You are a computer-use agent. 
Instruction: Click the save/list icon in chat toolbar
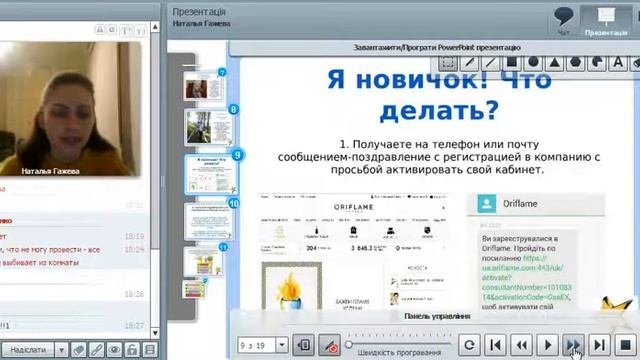click(x=150, y=350)
